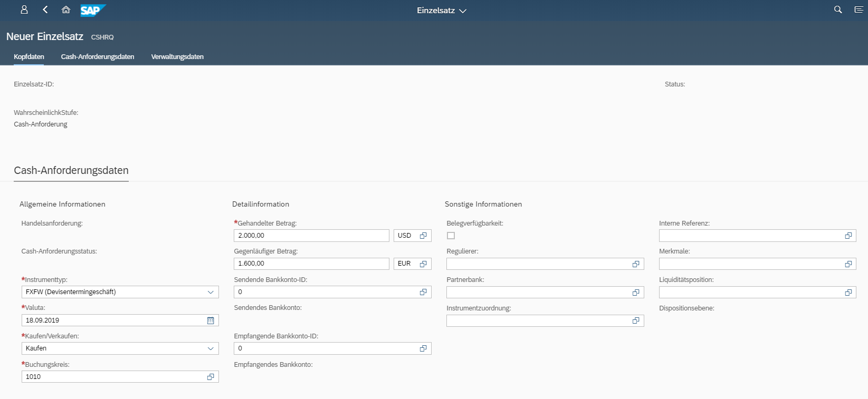
Task: Switch to the Verwaltungsdaten tab
Action: point(177,57)
